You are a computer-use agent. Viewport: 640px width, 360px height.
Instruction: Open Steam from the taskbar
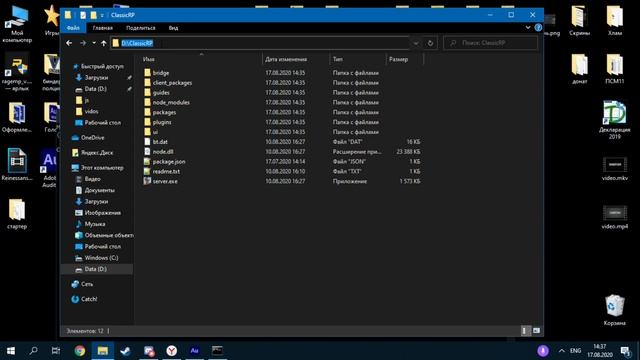[x=125, y=351]
